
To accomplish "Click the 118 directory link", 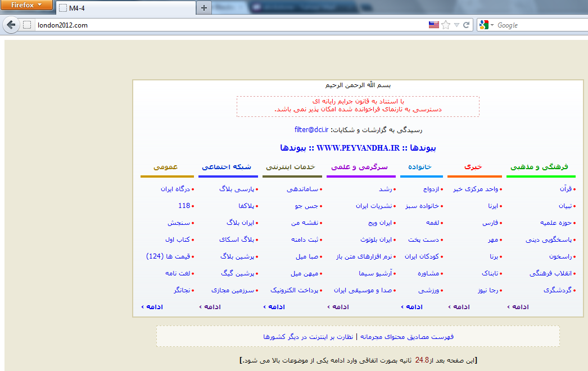I will click(184, 206).
